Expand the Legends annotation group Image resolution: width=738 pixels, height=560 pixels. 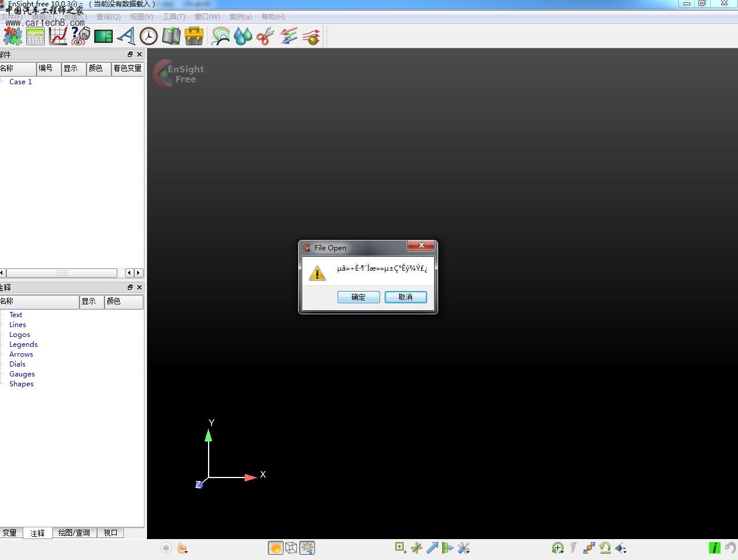point(23,344)
